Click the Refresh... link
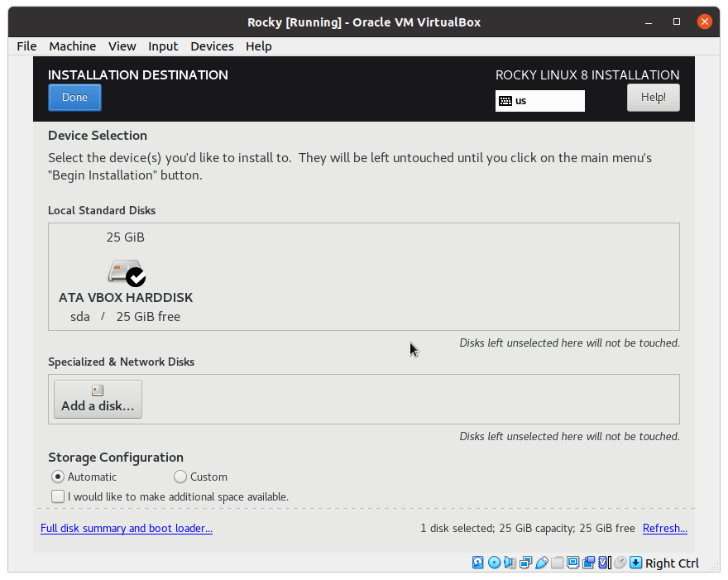This screenshot has height=580, width=728. (x=665, y=529)
